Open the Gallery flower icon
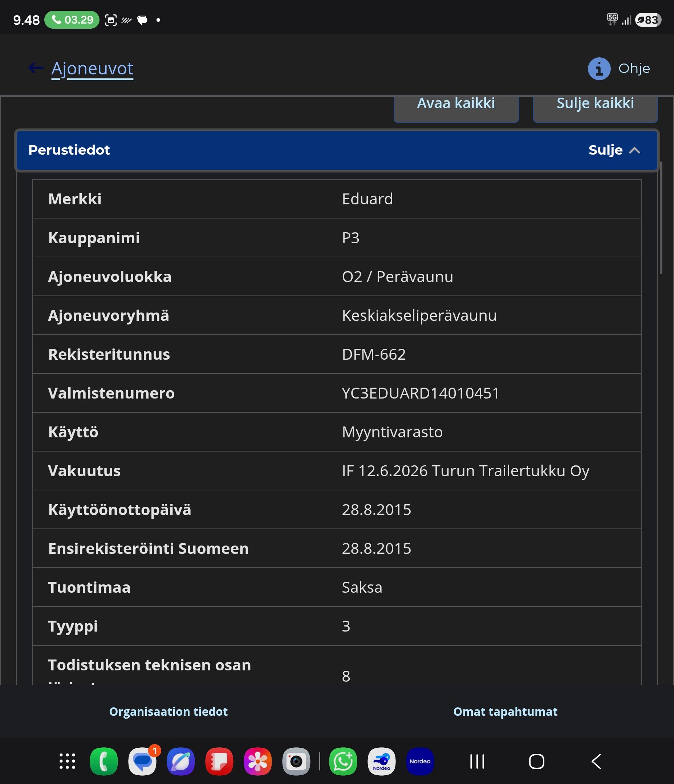674x784 pixels. (258, 761)
